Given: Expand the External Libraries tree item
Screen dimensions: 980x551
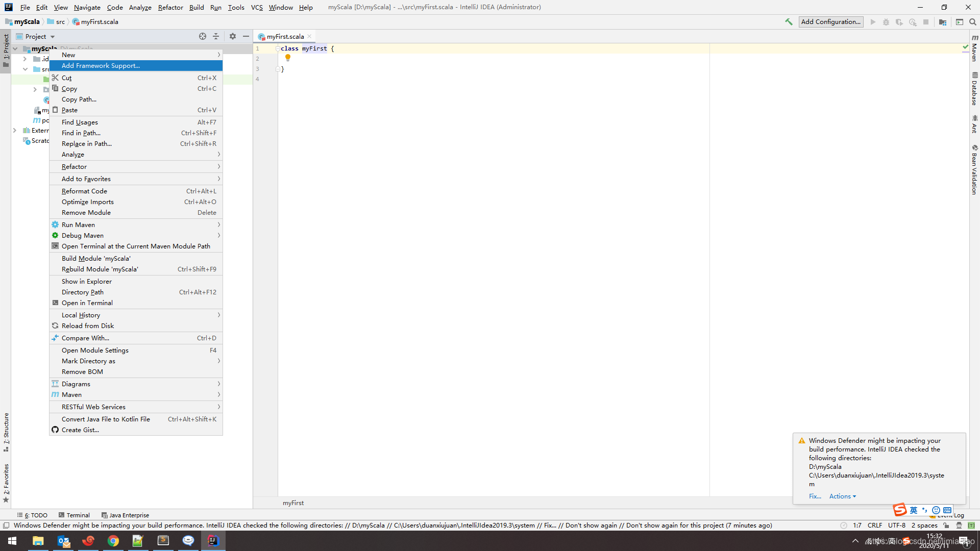Looking at the screenshot, I should [x=15, y=131].
